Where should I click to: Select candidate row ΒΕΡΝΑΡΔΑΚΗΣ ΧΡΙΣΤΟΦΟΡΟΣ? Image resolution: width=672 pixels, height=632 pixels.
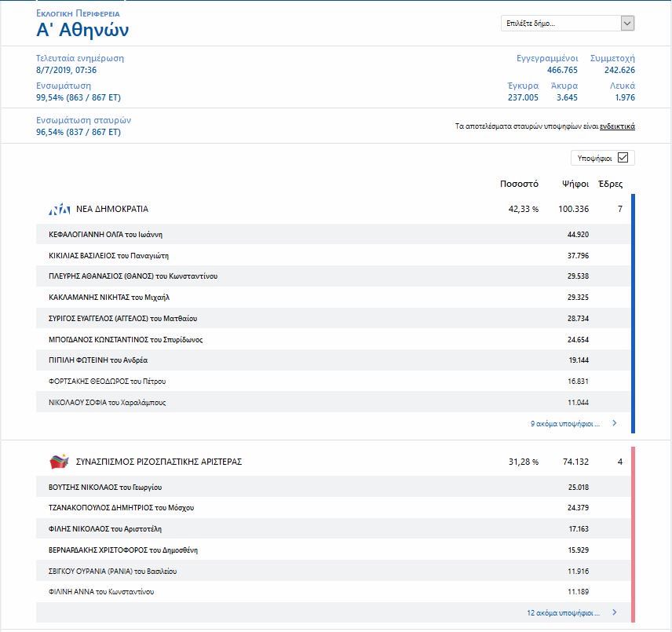coord(334,550)
